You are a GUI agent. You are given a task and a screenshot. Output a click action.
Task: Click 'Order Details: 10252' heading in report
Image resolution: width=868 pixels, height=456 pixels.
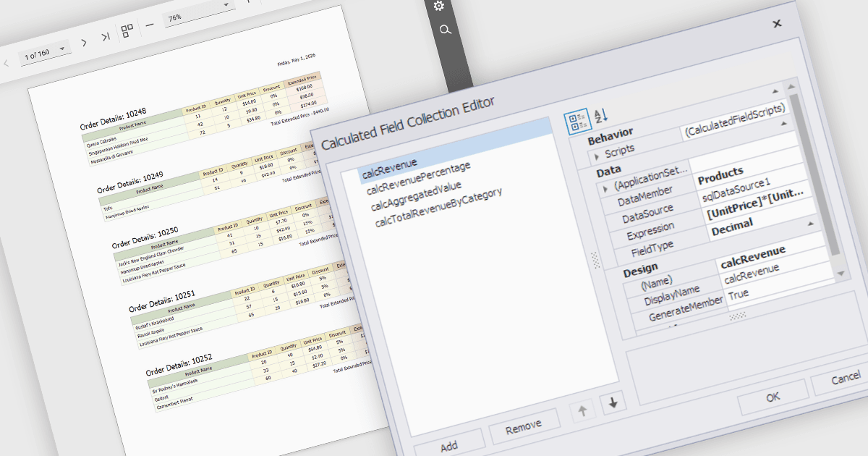click(179, 365)
